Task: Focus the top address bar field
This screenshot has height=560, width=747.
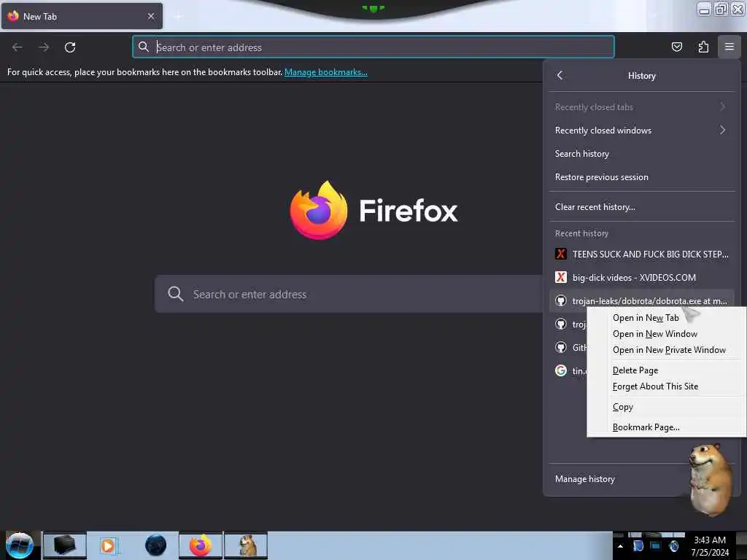Action: (373, 47)
